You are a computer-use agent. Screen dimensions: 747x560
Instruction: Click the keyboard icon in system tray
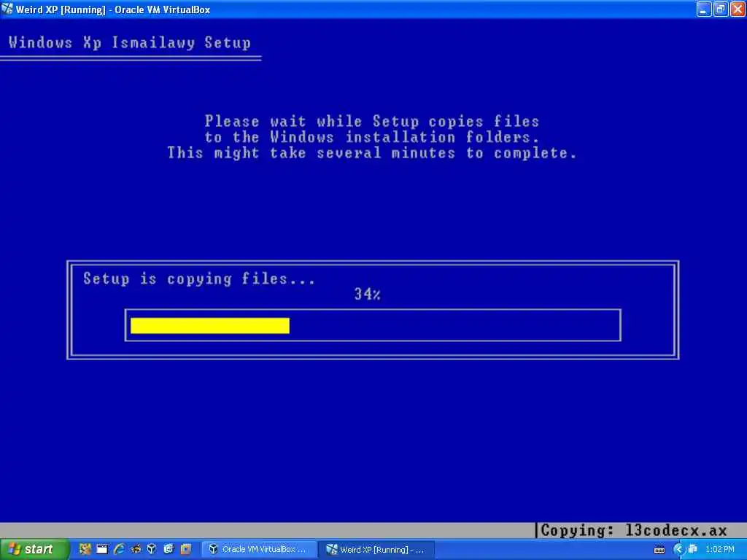659,550
